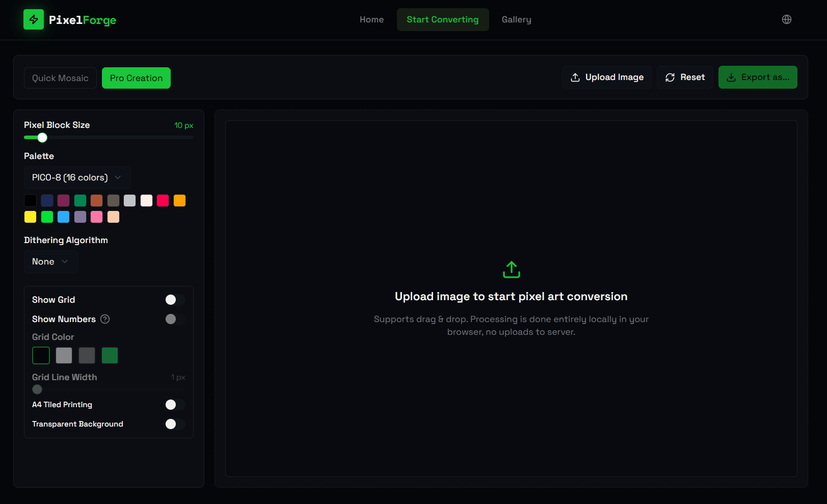
Task: Click the Grid Line Width slider handle
Action: (37, 389)
